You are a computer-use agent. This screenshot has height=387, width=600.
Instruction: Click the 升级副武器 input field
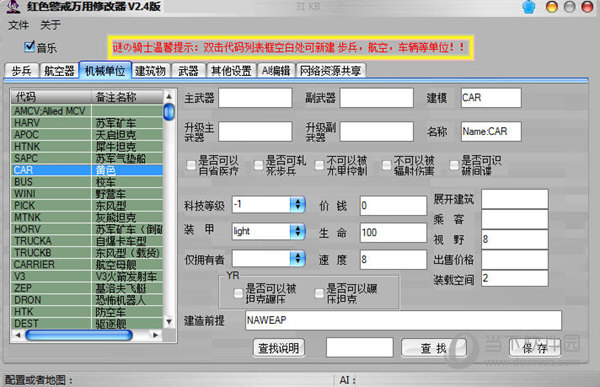377,132
